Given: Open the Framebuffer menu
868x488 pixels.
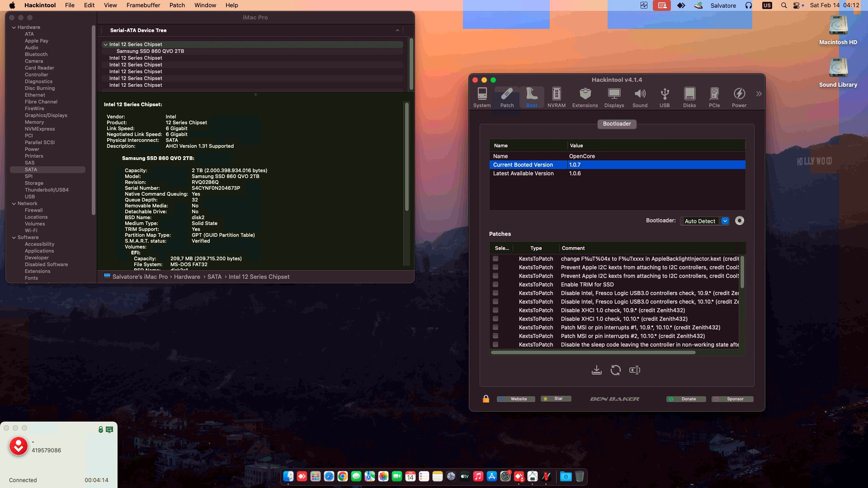Looking at the screenshot, I should coord(143,5).
